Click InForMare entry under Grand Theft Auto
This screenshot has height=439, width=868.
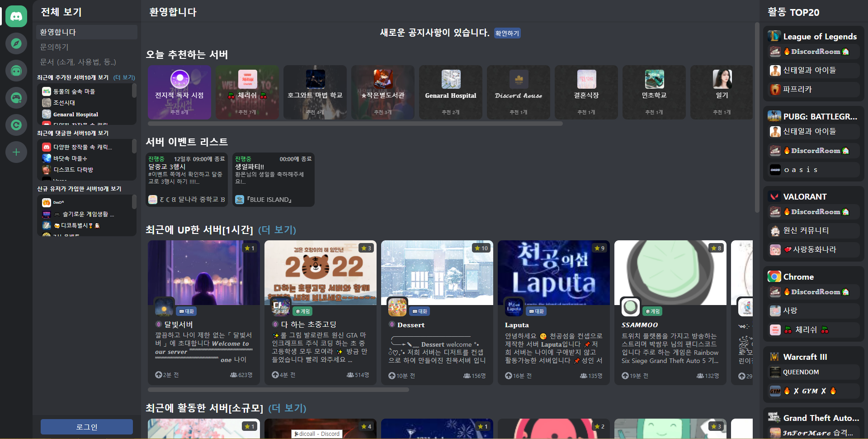(x=813, y=433)
